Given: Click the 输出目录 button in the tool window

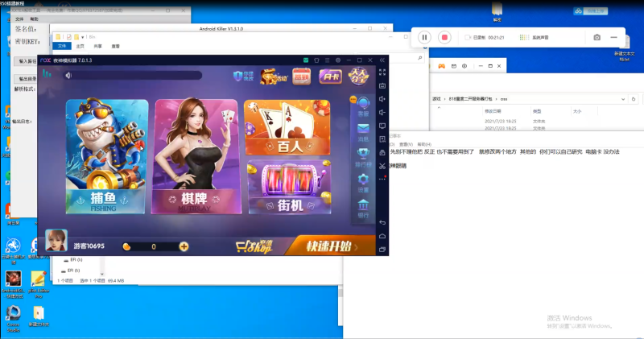Looking at the screenshot, I should tap(27, 79).
